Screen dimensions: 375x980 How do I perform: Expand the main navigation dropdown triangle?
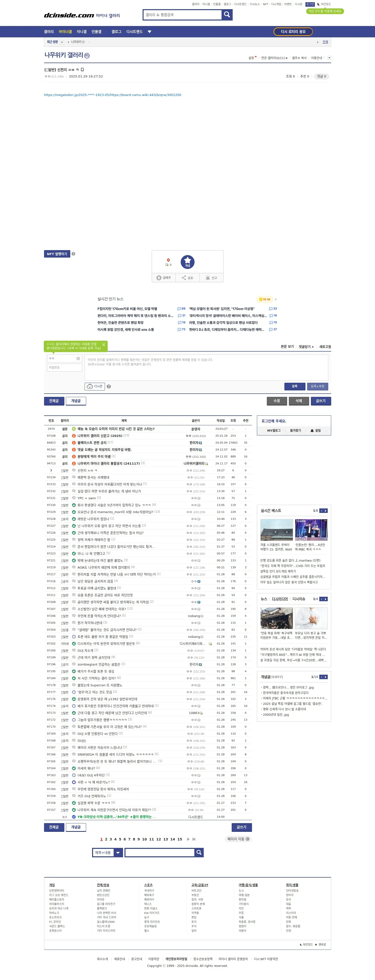150,32
